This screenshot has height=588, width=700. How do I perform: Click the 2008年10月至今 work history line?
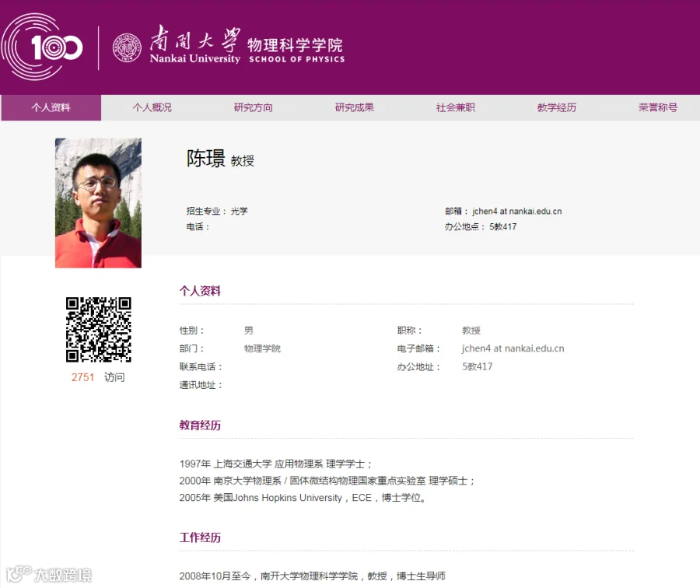click(312, 576)
